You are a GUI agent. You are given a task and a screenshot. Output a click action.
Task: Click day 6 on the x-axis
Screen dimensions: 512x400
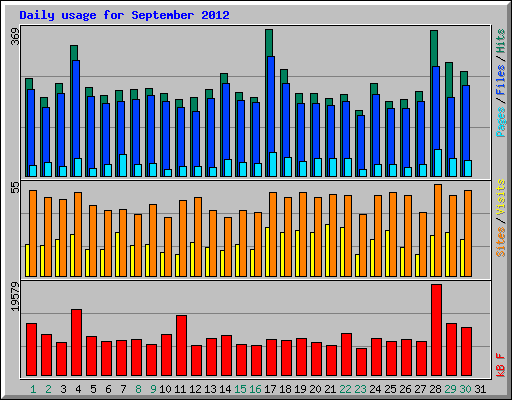[x=108, y=389]
